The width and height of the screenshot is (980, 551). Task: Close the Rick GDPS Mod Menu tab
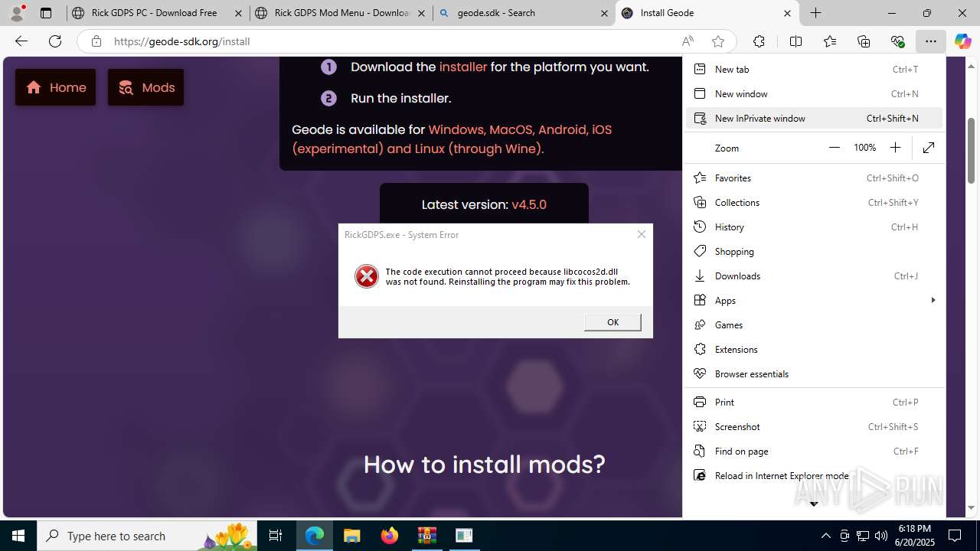tap(422, 13)
